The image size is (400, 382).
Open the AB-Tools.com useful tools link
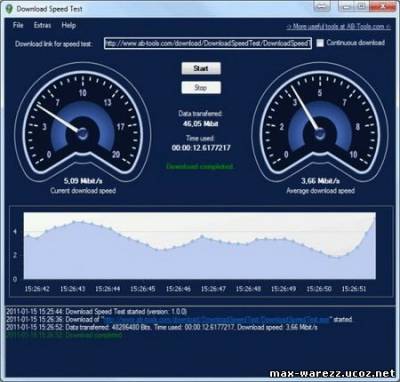[338, 27]
